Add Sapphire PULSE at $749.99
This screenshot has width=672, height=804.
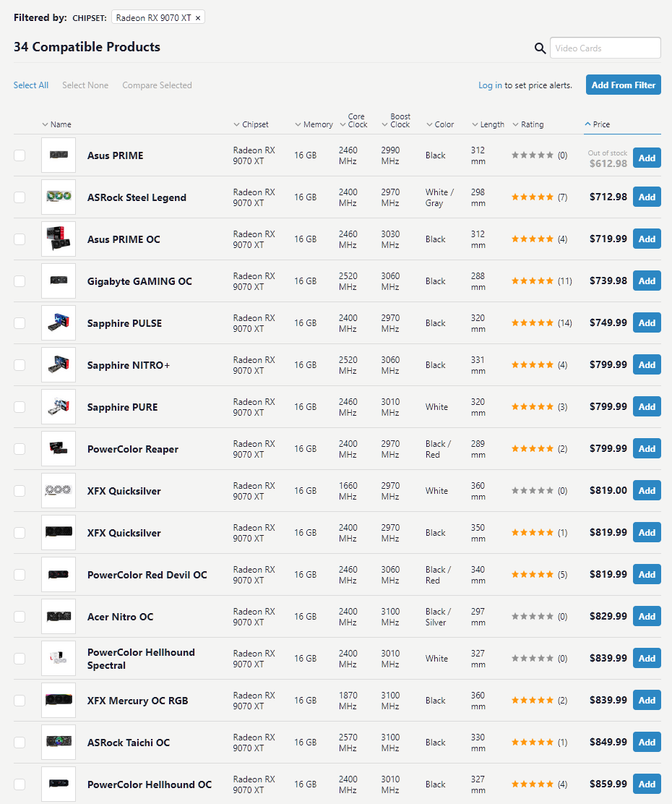[x=647, y=323]
